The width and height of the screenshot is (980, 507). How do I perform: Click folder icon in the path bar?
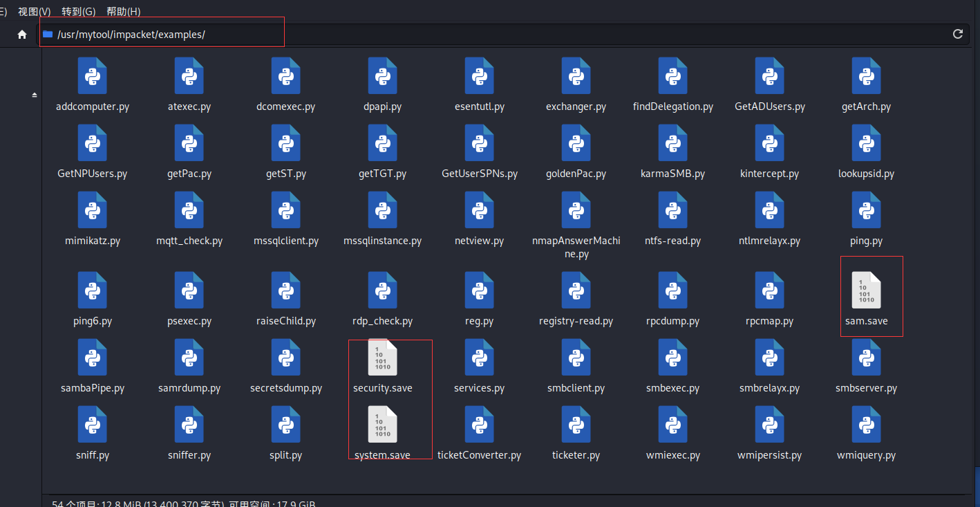pyautogui.click(x=48, y=34)
